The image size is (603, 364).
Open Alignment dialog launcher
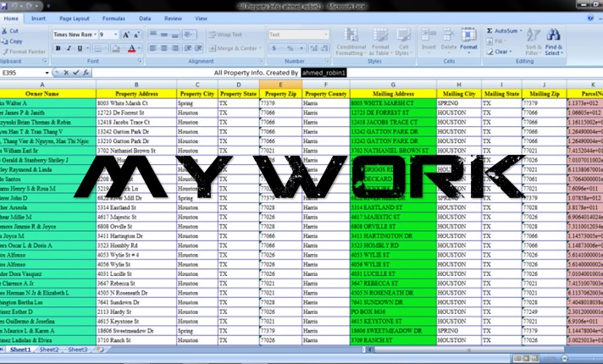point(262,61)
